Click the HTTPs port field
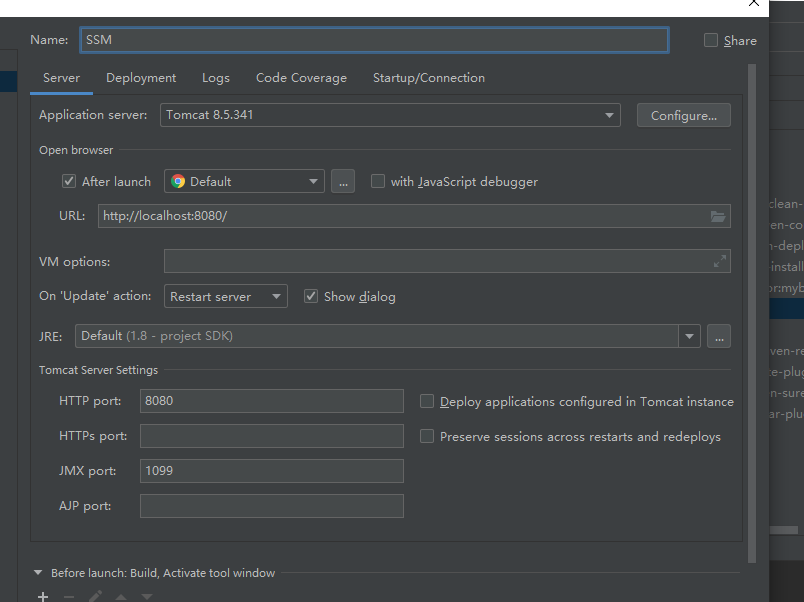This screenshot has height=602, width=804. (x=272, y=436)
